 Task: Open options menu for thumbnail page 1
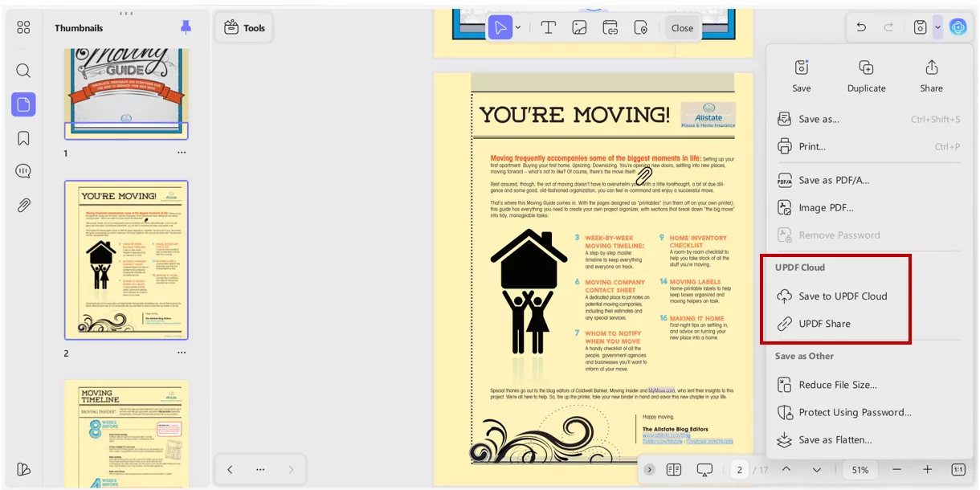182,153
